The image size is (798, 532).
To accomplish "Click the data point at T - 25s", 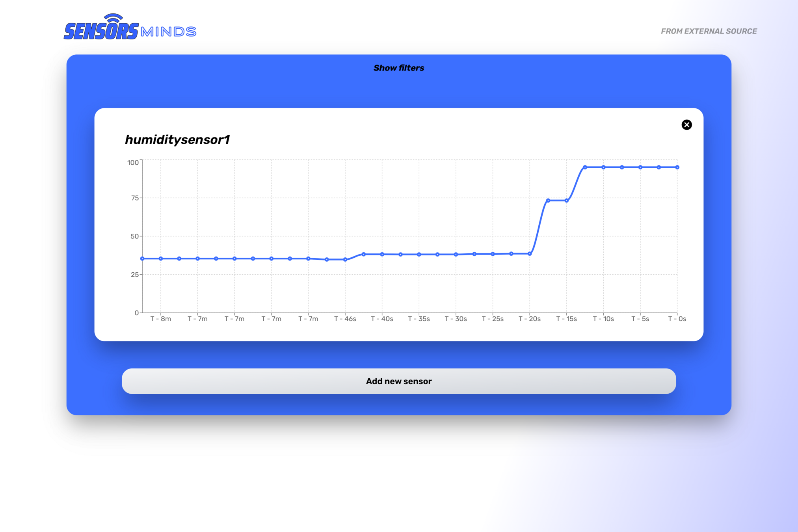I will [x=493, y=254].
